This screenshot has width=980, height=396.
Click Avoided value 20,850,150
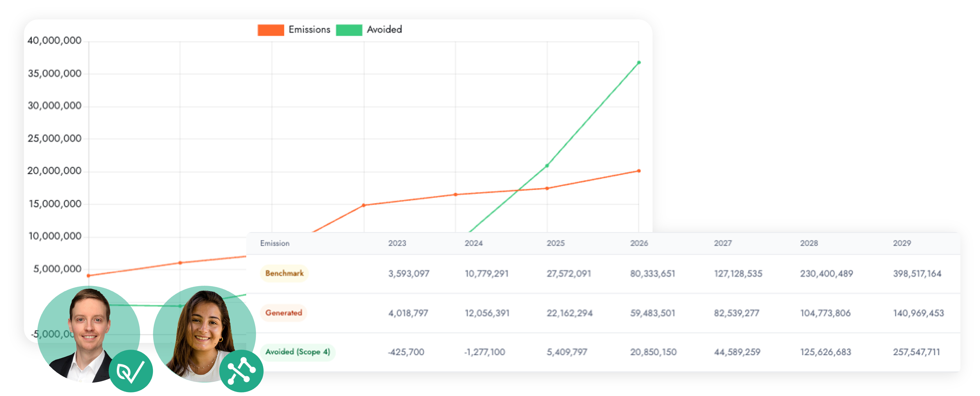(653, 352)
